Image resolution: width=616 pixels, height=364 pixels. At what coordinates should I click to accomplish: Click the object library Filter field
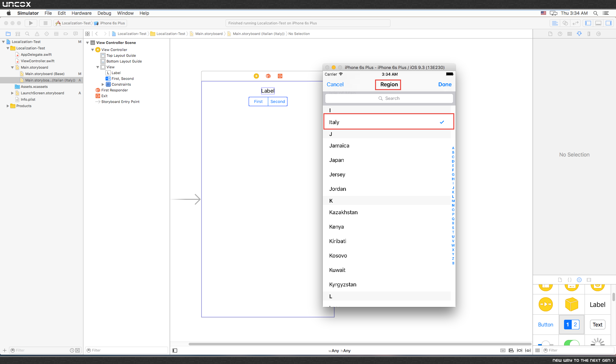(x=578, y=350)
